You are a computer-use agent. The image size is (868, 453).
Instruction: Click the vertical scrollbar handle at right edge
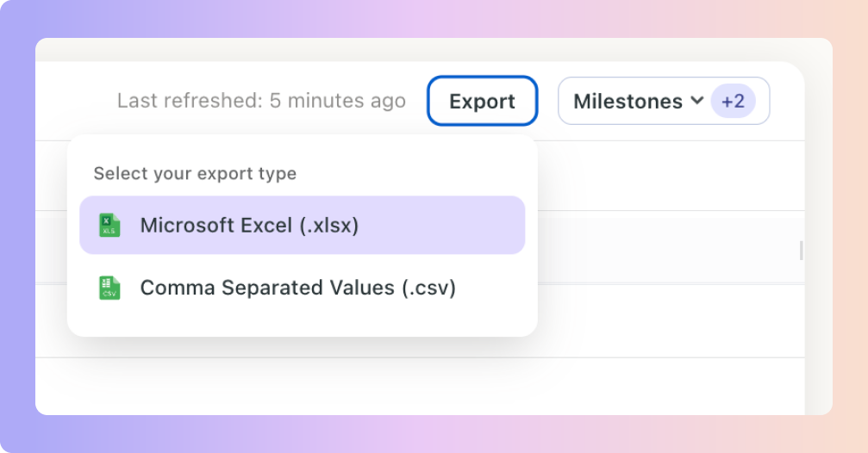(x=801, y=250)
